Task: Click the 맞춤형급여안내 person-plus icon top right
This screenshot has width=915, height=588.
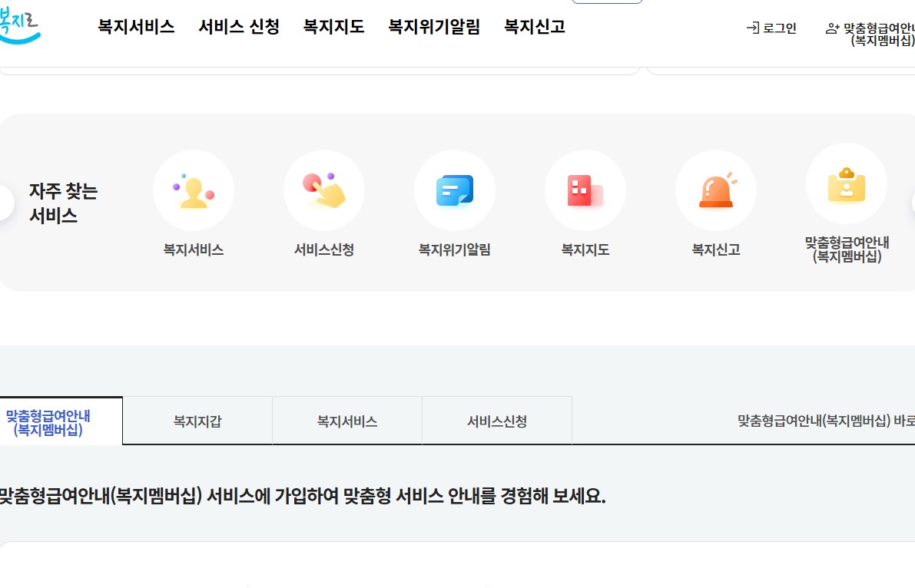Action: (832, 28)
